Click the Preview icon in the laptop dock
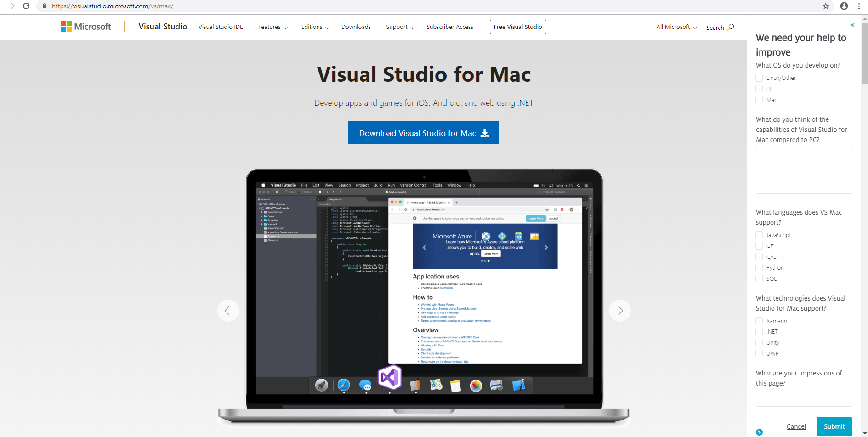 tap(496, 385)
